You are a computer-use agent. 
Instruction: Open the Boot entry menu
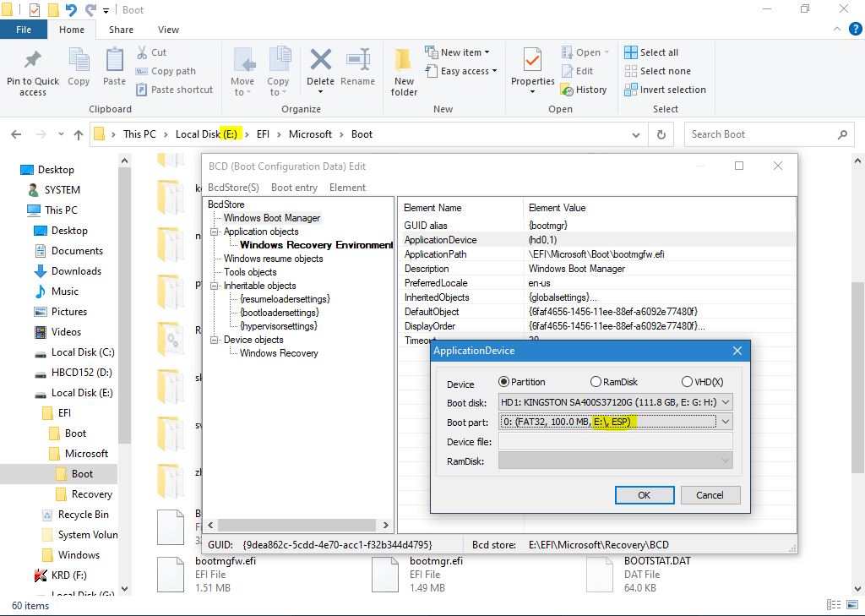tap(294, 188)
